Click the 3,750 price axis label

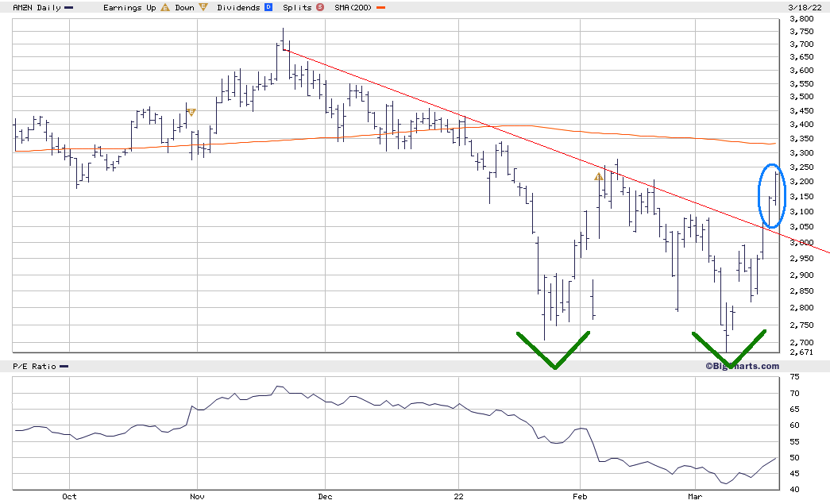click(x=801, y=31)
